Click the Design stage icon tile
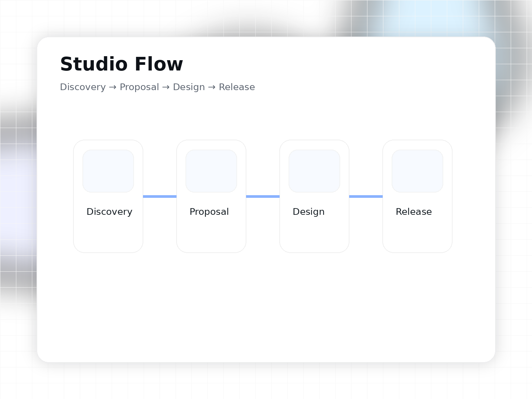The width and height of the screenshot is (532, 399). [x=314, y=171]
